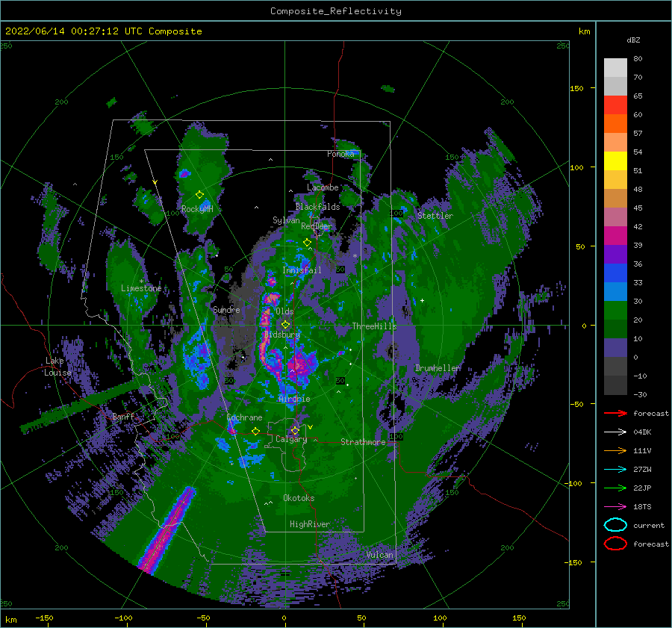Click the green 22JP arrow in legend
Viewport: 672px width, 628px height.
point(615,488)
